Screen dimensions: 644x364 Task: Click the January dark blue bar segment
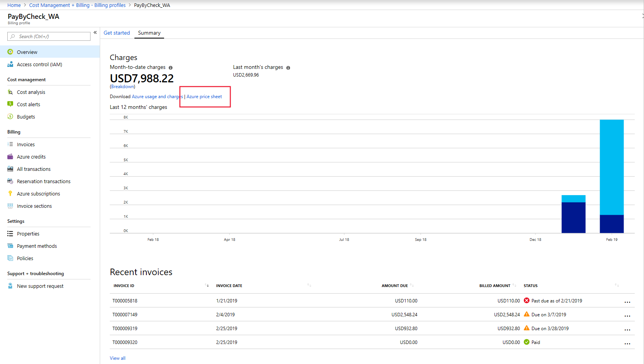pos(574,218)
